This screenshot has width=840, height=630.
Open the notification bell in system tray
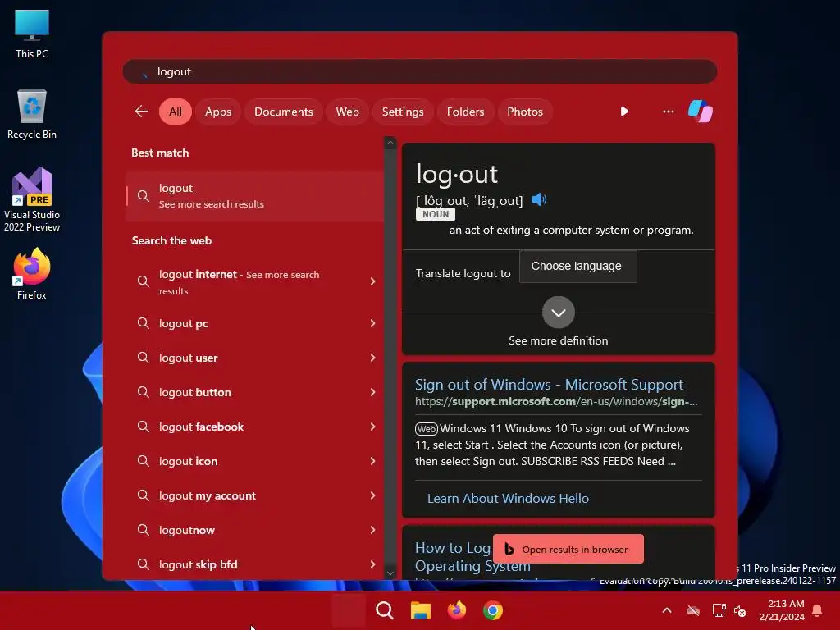tap(817, 610)
